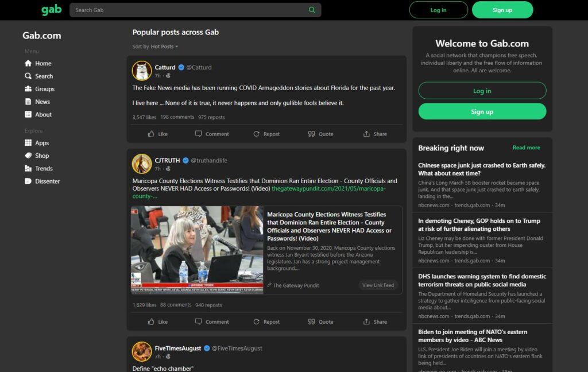This screenshot has width=588, height=372.
Task: Click FiveTimesAugust's avatar
Action: (x=142, y=351)
